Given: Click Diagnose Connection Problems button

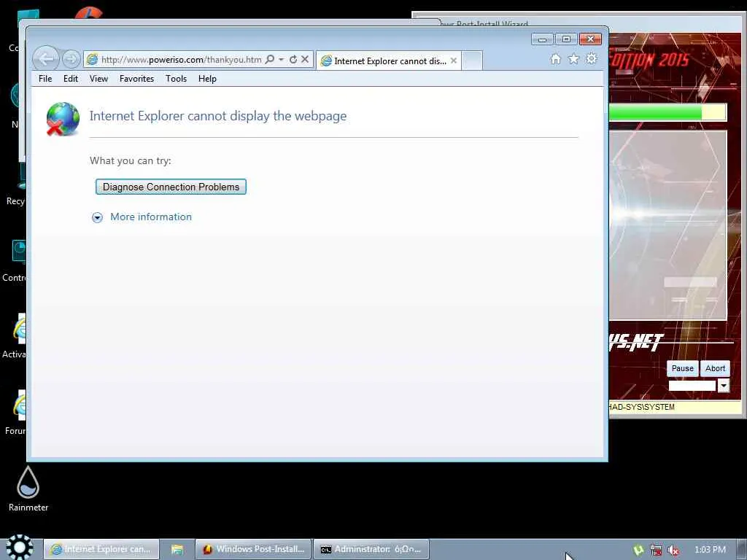Looking at the screenshot, I should [x=171, y=187].
